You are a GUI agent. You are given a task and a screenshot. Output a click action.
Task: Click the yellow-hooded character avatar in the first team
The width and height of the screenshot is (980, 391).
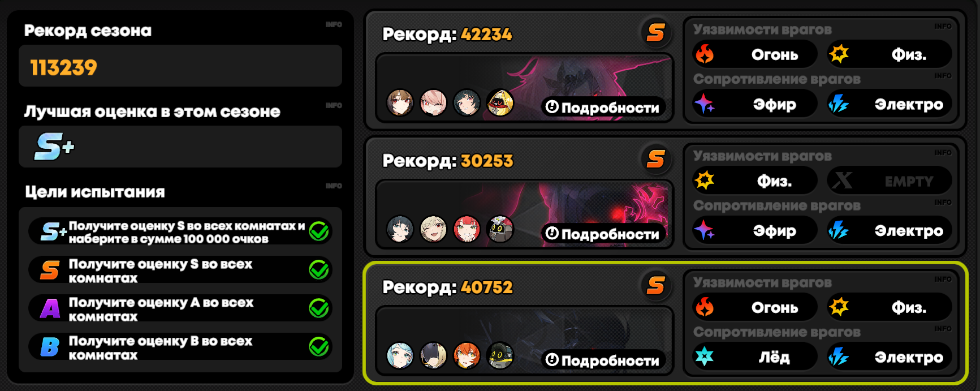click(500, 103)
